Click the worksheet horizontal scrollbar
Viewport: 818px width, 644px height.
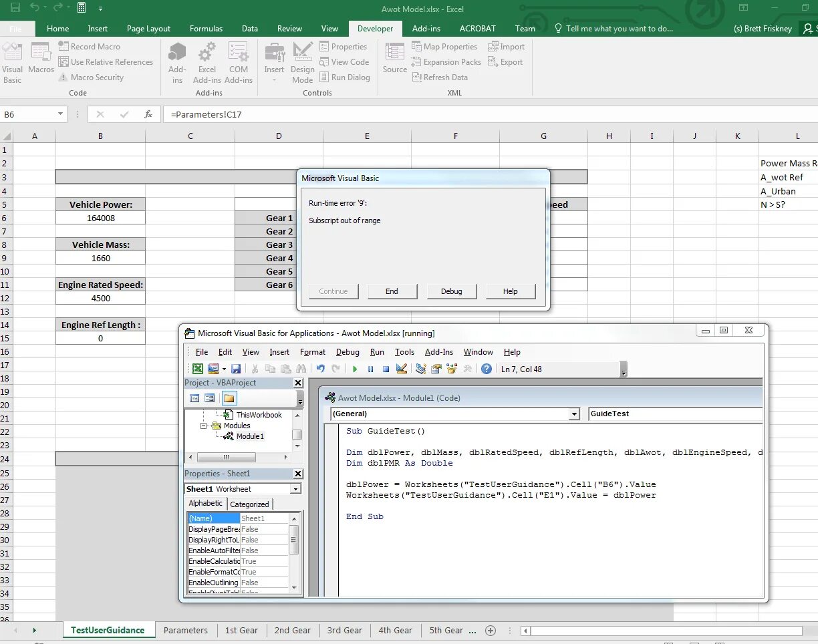[x=666, y=631]
